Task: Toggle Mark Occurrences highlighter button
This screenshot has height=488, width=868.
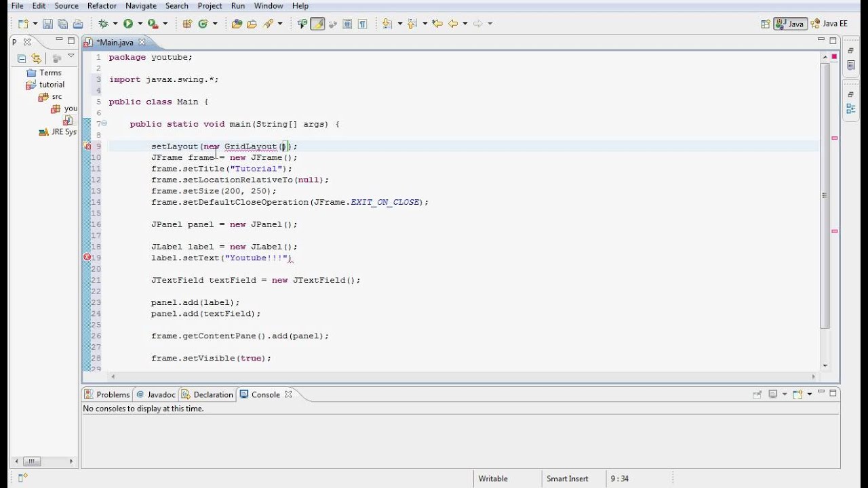Action: coord(317,24)
